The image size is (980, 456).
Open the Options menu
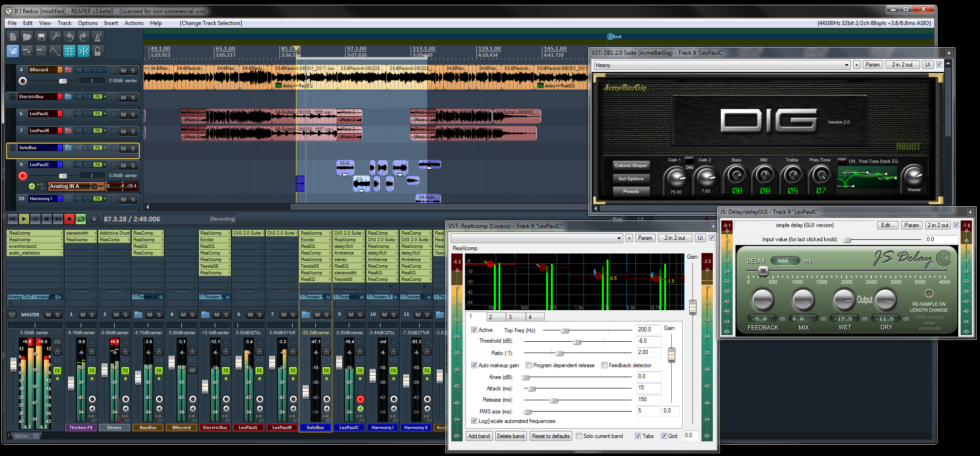tap(88, 23)
